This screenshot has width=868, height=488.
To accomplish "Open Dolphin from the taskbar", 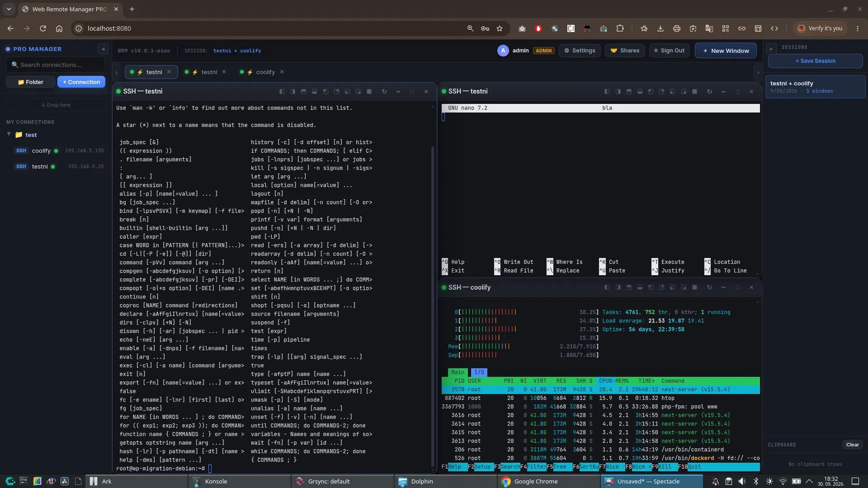I will (446, 481).
